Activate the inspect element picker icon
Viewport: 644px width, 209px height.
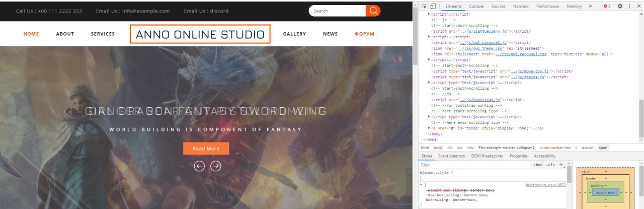click(x=424, y=6)
